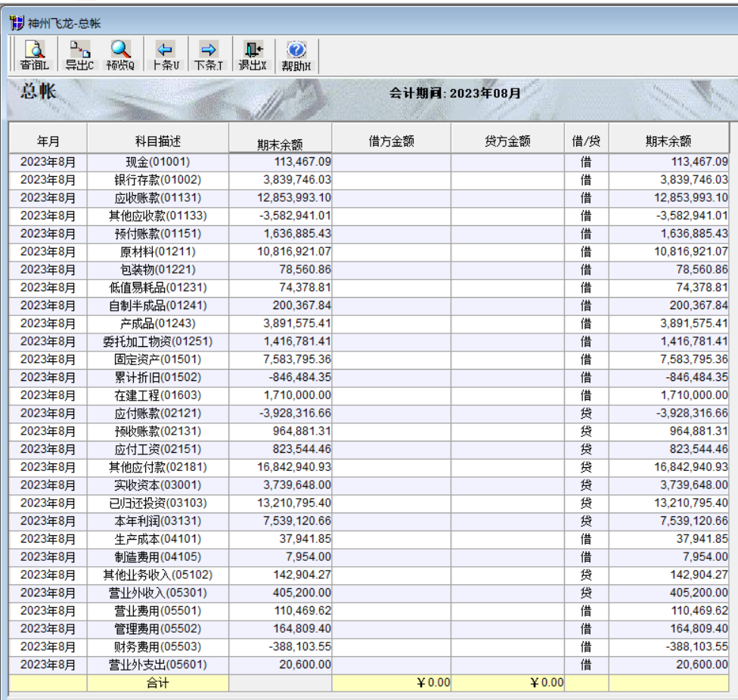
Task: Select 营业外收入(05301) account cell
Action: click(158, 593)
